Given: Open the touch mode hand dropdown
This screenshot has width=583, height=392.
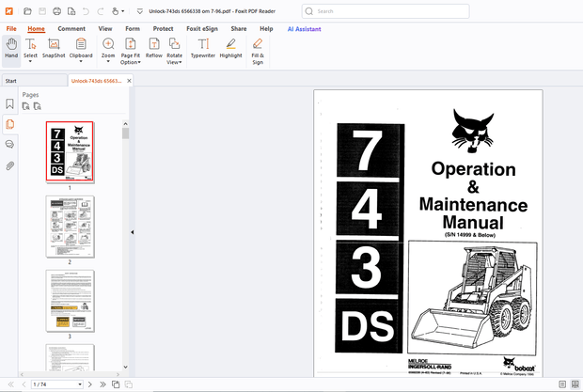Looking at the screenshot, I should (x=118, y=11).
